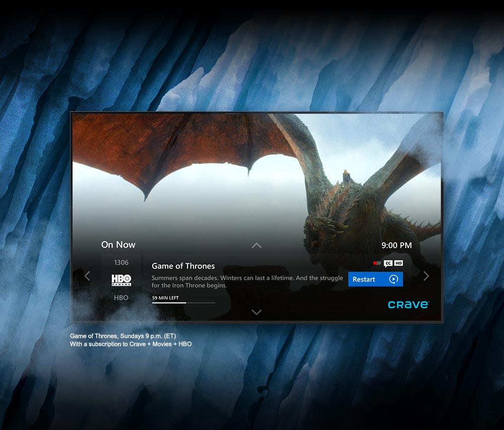Click the circular replay icon in Restart
The height and width of the screenshot is (430, 504).
(394, 279)
